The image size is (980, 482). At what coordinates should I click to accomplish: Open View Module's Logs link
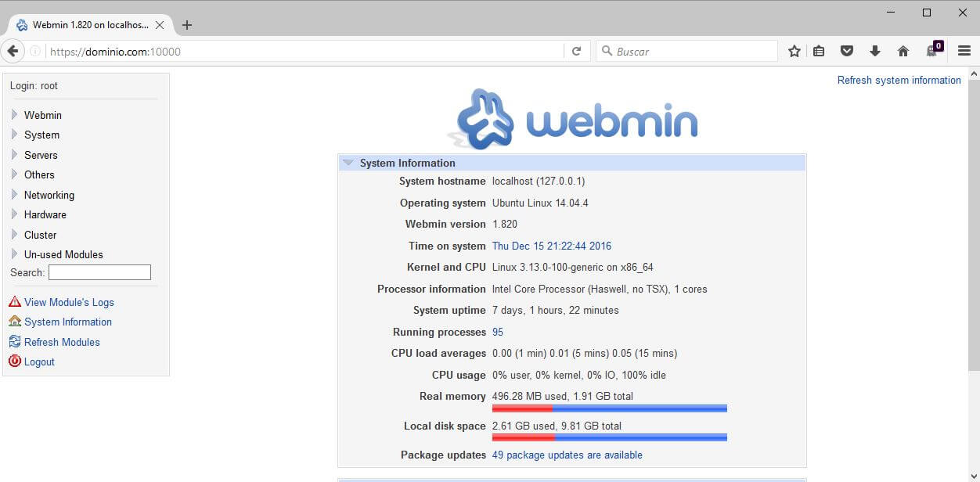[69, 302]
